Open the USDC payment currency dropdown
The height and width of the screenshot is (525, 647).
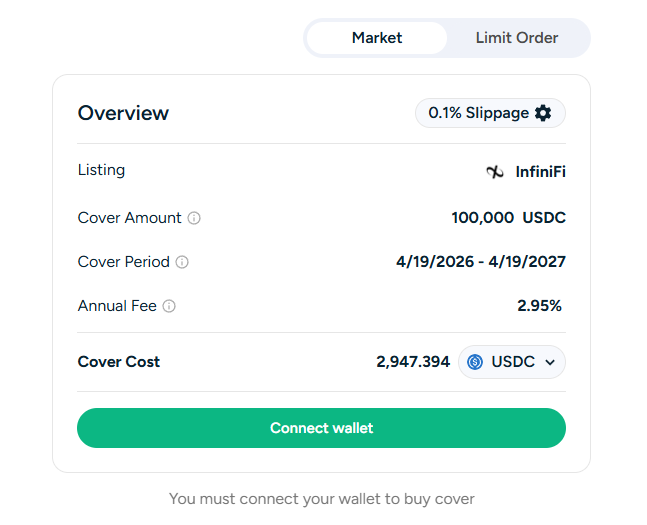[512, 362]
